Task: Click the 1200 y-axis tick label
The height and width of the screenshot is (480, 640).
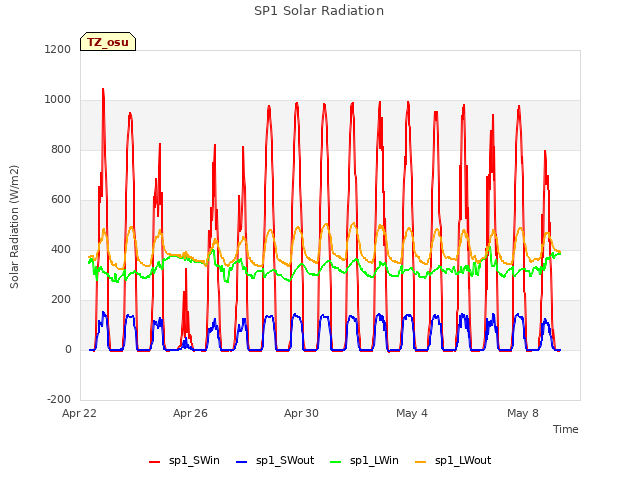Action: 58,49
